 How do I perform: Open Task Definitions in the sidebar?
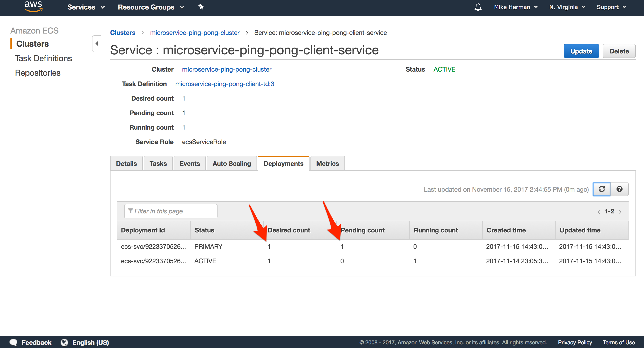click(43, 58)
